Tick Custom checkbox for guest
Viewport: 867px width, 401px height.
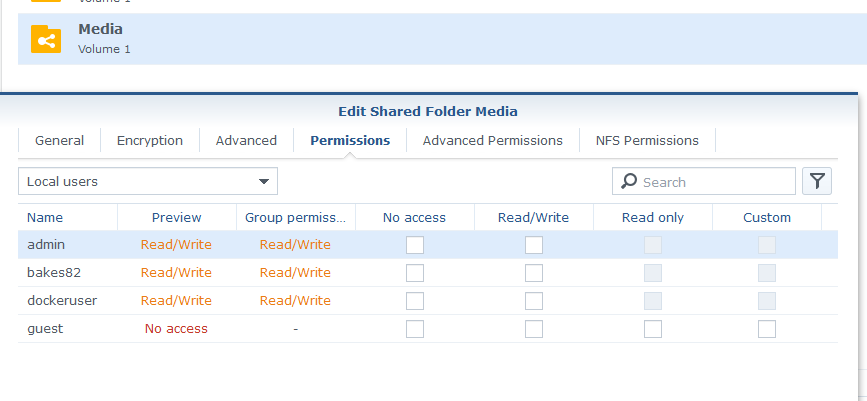[767, 329]
